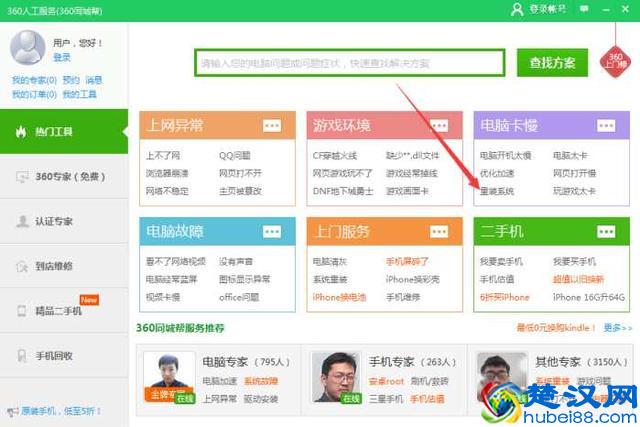Switch to 360专家（免费） sidebar tab
Image resolution: width=640 pixels, height=427 pixels.
point(64,177)
